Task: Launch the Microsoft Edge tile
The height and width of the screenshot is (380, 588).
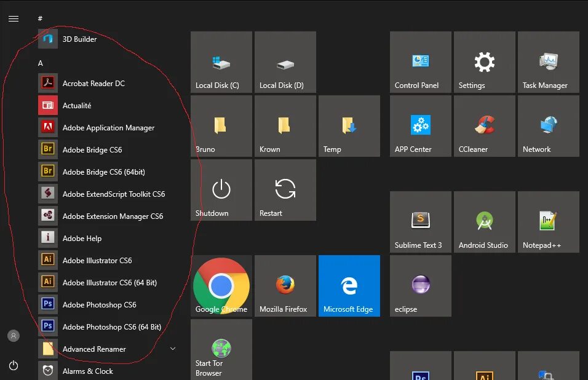Action: coord(349,286)
